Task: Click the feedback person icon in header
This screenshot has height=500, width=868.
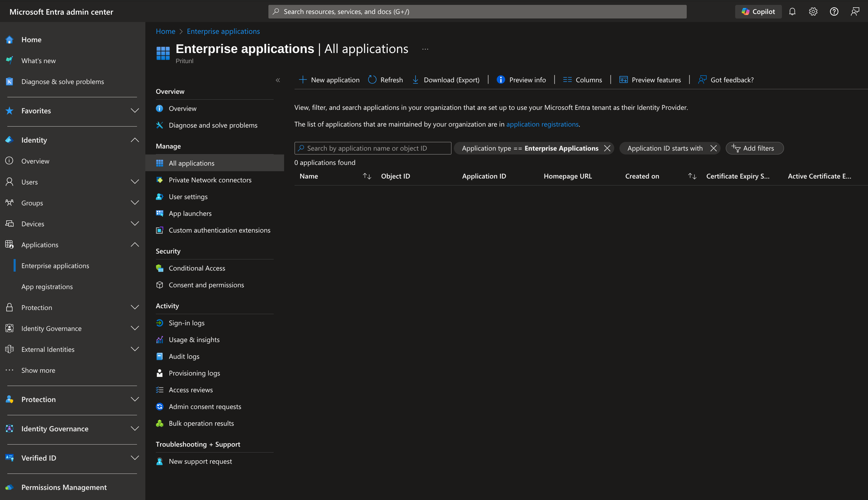Action: [x=855, y=12]
